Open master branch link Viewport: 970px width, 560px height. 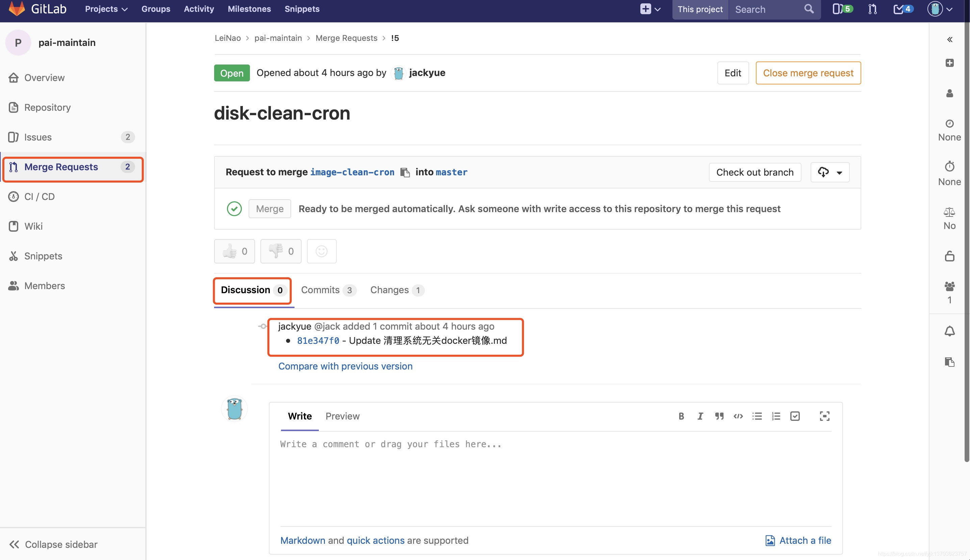[452, 172]
